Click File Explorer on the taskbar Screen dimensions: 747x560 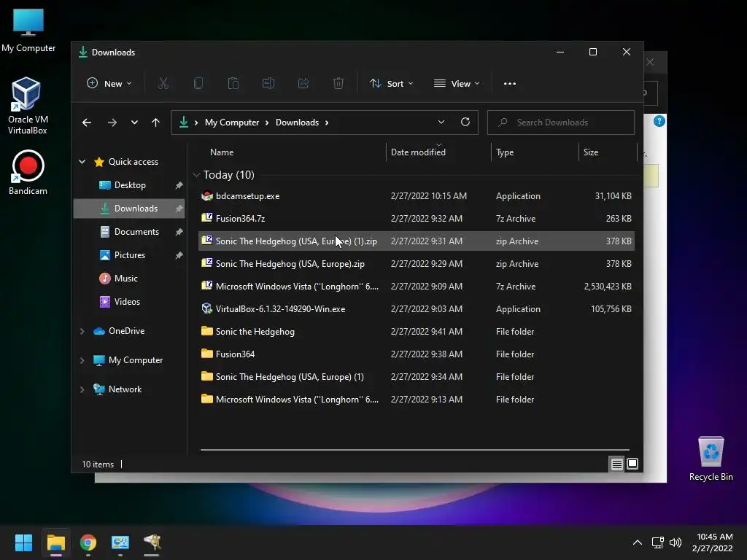(x=55, y=542)
